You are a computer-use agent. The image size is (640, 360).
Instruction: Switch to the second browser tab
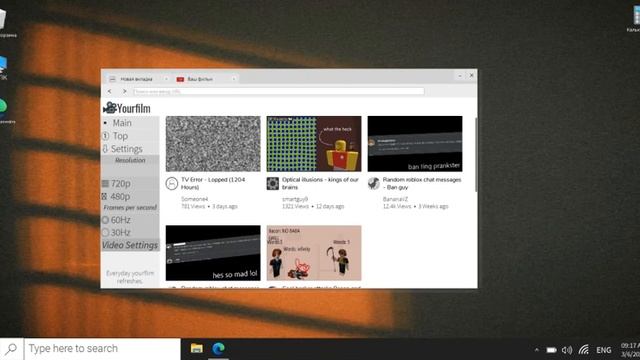(205, 79)
